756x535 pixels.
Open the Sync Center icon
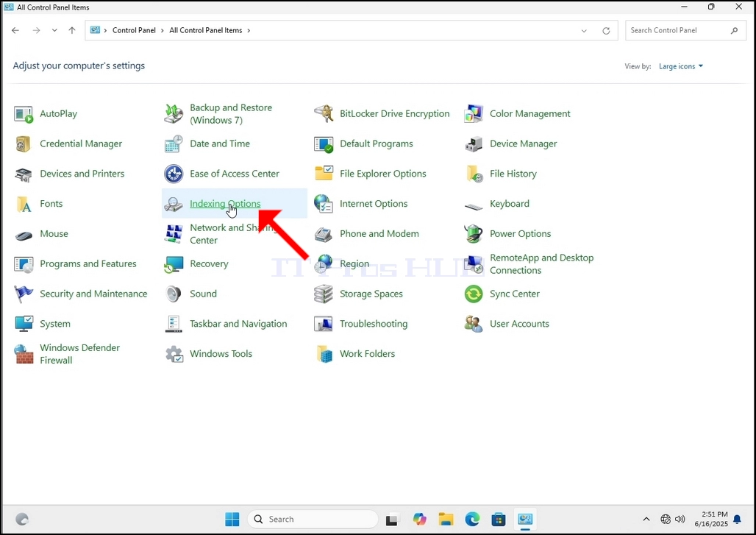474,294
